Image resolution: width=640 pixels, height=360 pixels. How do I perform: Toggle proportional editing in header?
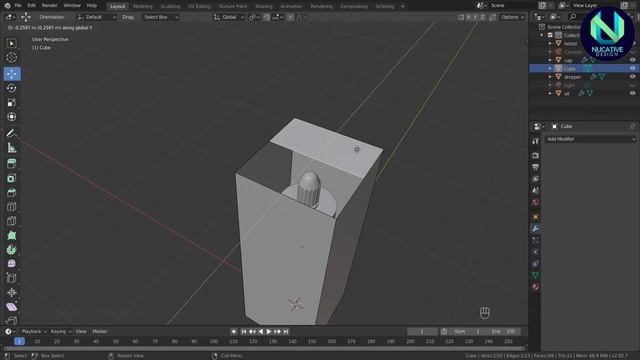point(290,17)
